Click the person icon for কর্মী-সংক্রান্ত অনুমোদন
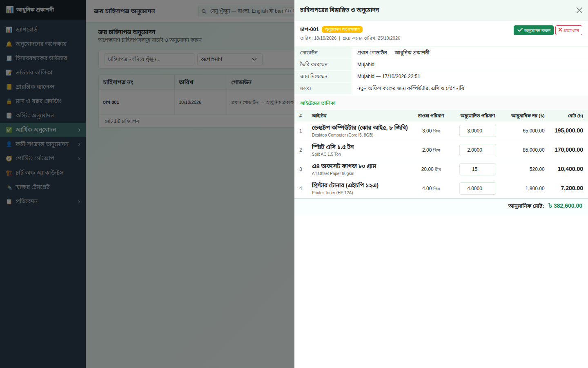The image size is (588, 368). pos(9,144)
